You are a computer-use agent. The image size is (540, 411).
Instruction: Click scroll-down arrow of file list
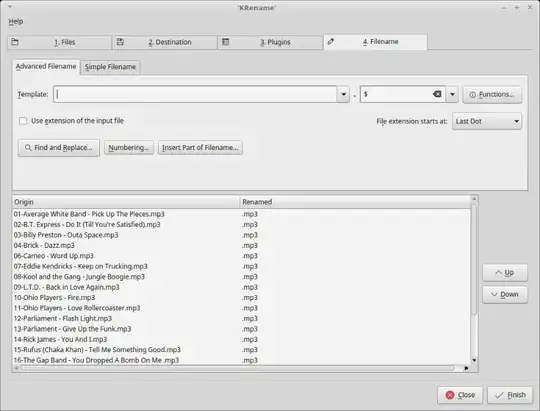click(474, 360)
